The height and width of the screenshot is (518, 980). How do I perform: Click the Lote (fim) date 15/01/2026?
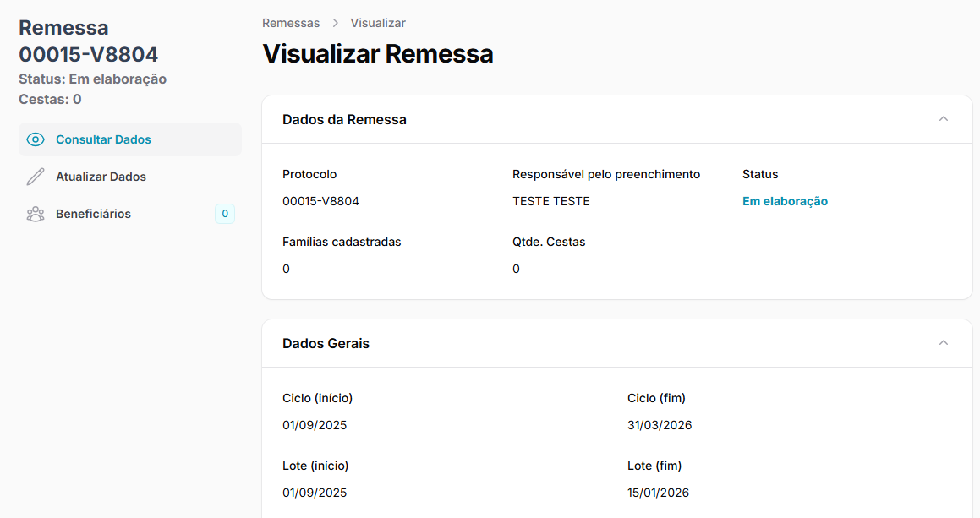(658, 493)
